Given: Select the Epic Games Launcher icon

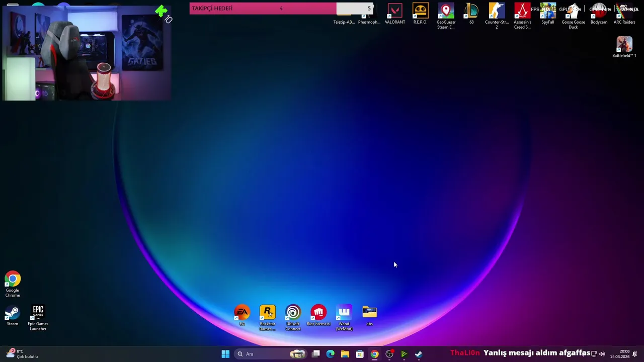Looking at the screenshot, I should [38, 318].
